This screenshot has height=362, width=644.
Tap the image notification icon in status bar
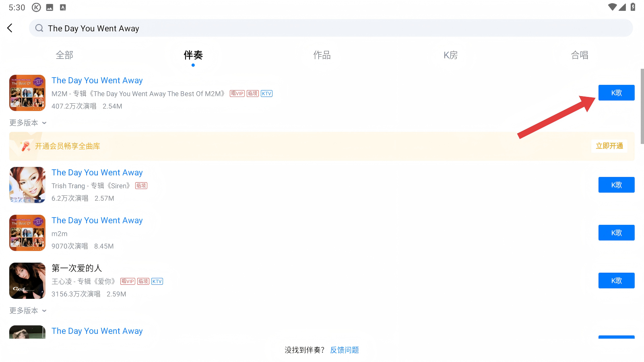pos(50,7)
